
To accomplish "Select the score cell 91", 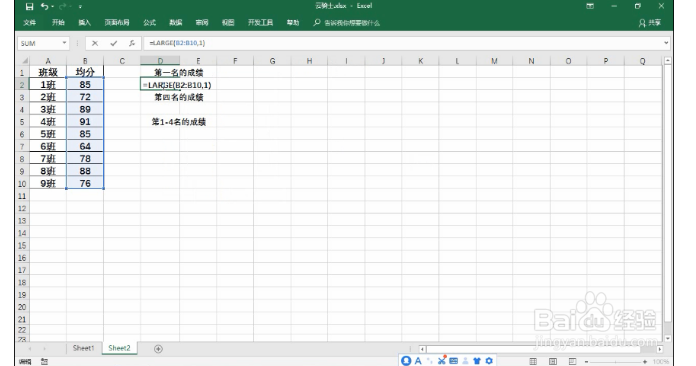I will pos(85,122).
